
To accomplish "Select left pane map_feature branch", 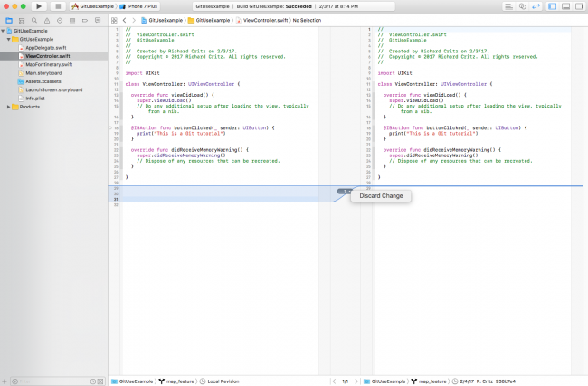I will [176, 381].
